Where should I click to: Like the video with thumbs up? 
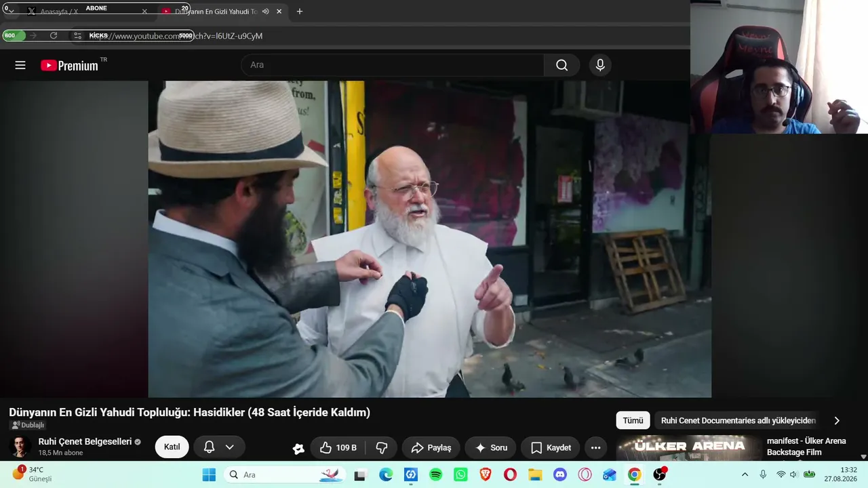point(338,447)
